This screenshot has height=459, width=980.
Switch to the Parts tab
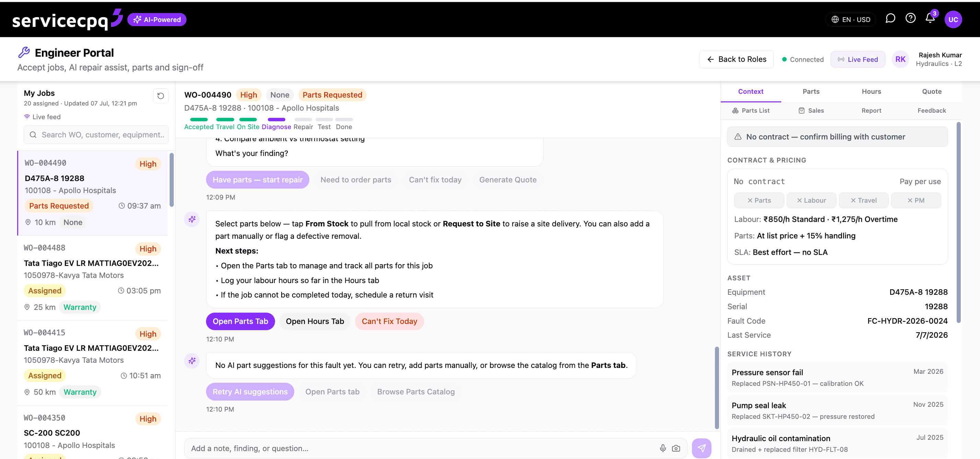tap(811, 92)
